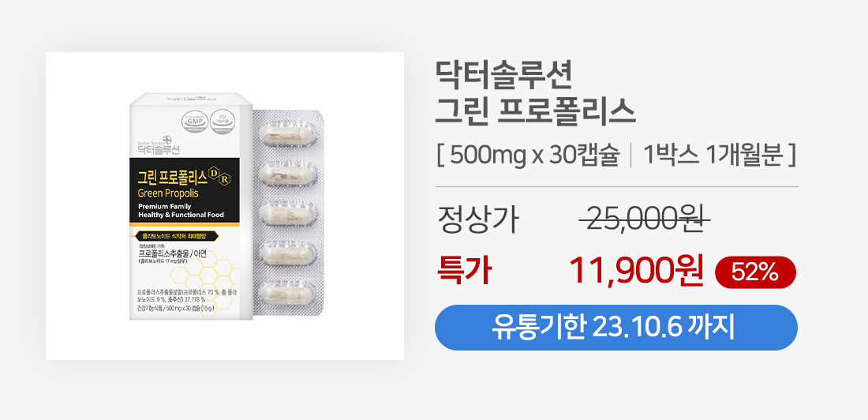Select the product image thumbnail

coord(225,205)
